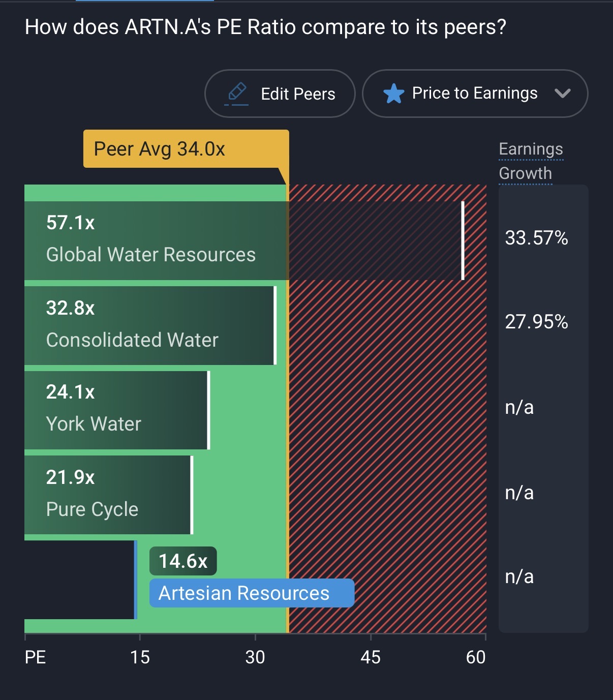The width and height of the screenshot is (613, 700).
Task: Click the 33.57% earnings growth value
Action: pos(536,238)
